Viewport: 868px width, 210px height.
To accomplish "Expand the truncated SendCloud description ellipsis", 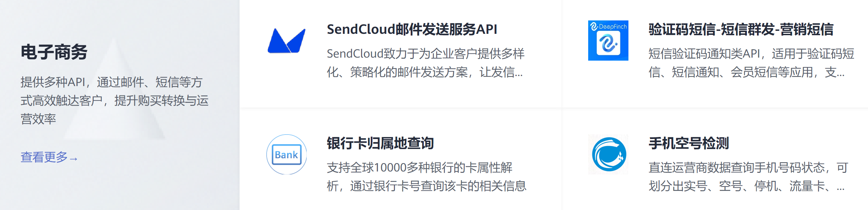I will click(518, 73).
